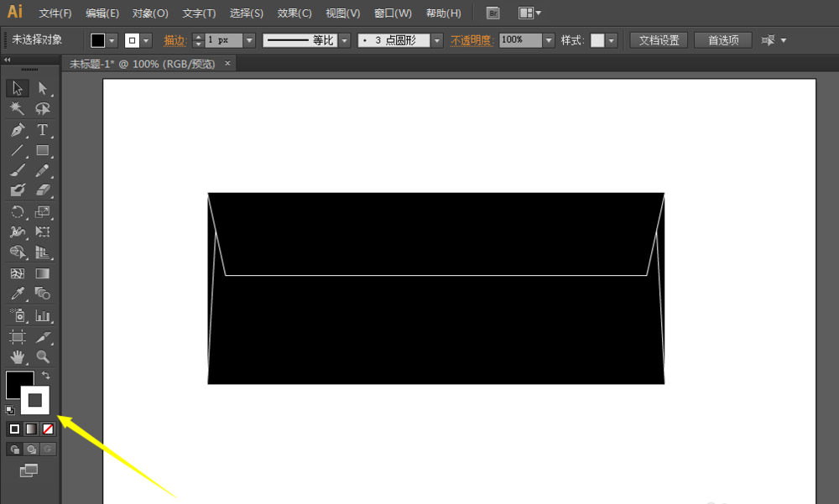Open the 样式 graphic style dropdown

(x=611, y=40)
